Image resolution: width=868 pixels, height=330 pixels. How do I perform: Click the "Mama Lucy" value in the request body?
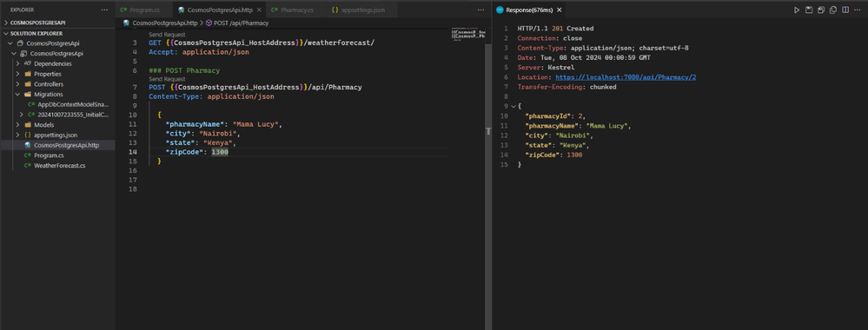[255, 124]
